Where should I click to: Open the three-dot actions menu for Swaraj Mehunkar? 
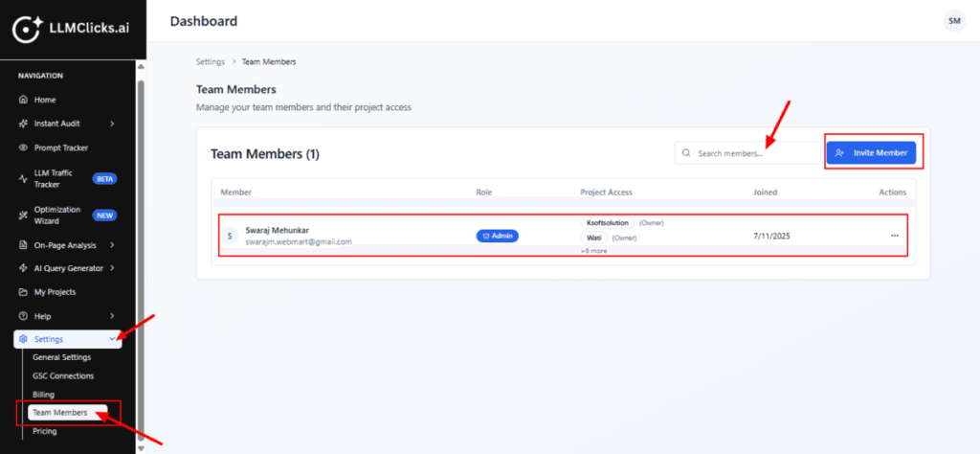(895, 236)
